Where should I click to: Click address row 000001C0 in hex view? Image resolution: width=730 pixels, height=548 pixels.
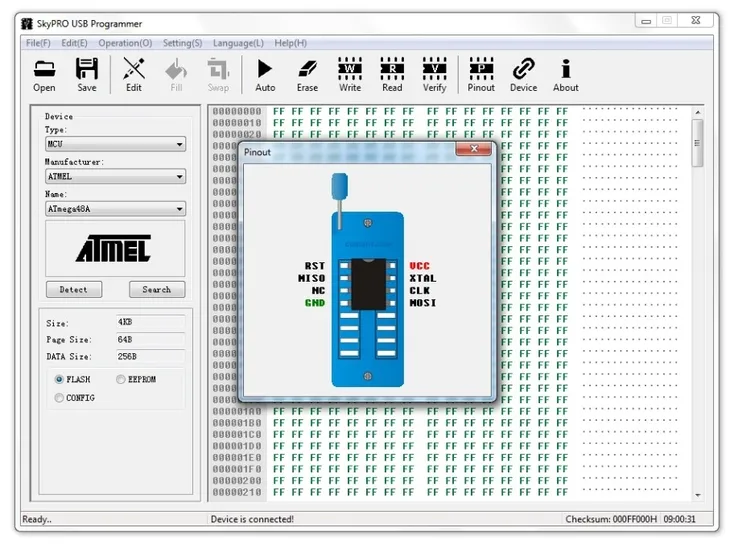(x=237, y=434)
